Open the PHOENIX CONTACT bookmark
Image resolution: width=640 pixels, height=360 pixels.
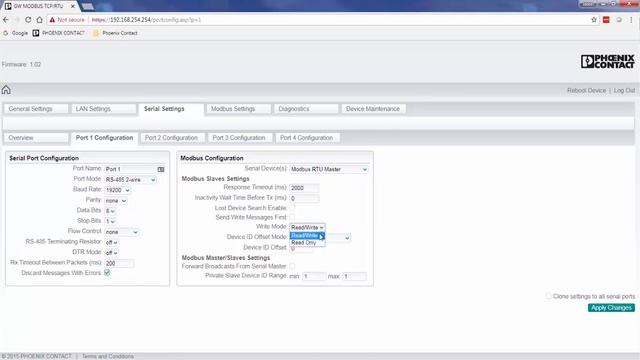(x=59, y=33)
